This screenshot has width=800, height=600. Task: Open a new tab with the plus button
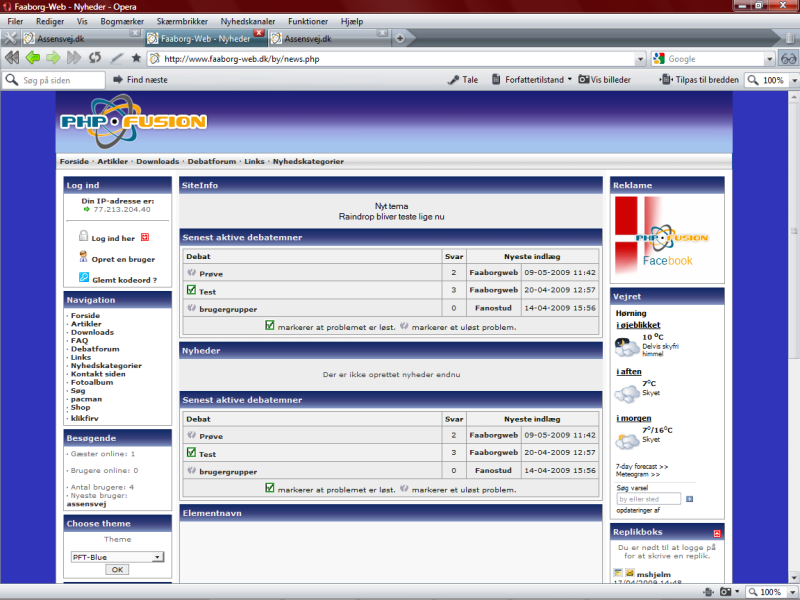pyautogui.click(x=400, y=38)
